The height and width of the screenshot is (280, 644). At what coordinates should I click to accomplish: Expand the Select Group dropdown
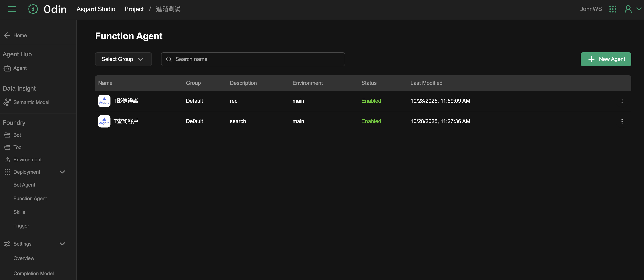pos(123,59)
